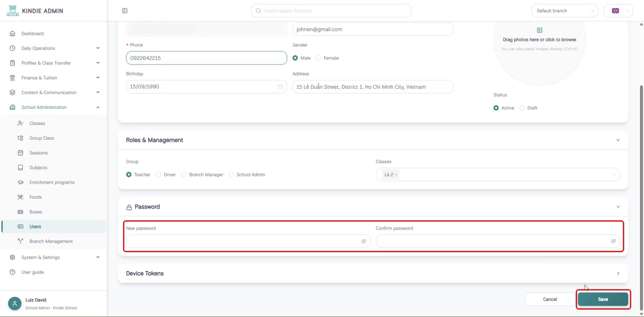644x317 pixels.
Task: Choose the Driver group radio
Action: (158, 175)
